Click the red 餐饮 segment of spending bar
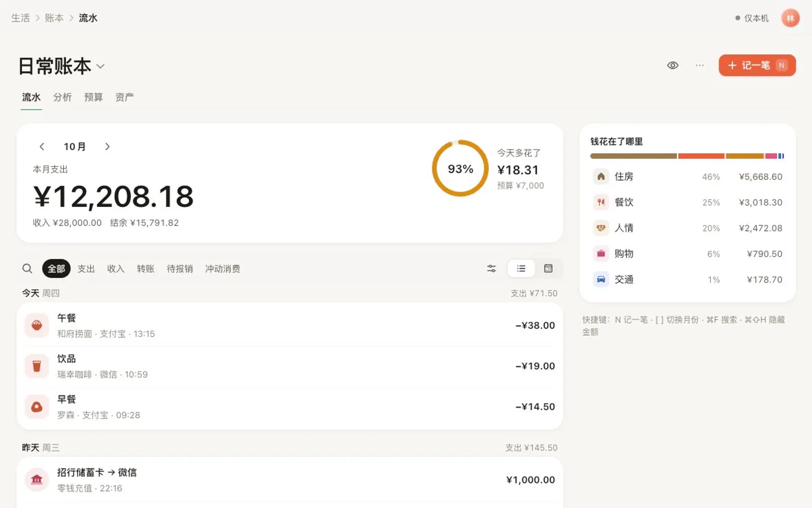Viewport: 812px width, 508px height. pyautogui.click(x=701, y=156)
